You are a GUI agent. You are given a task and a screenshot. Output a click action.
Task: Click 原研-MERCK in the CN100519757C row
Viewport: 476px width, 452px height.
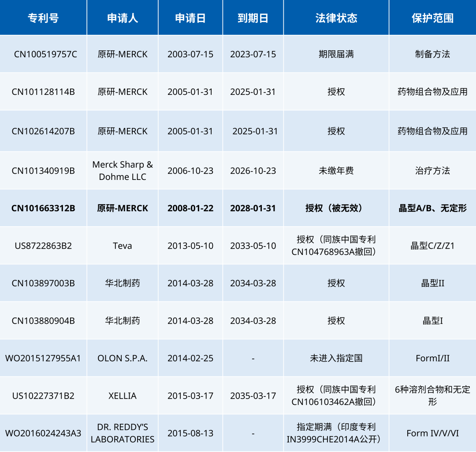tap(123, 54)
